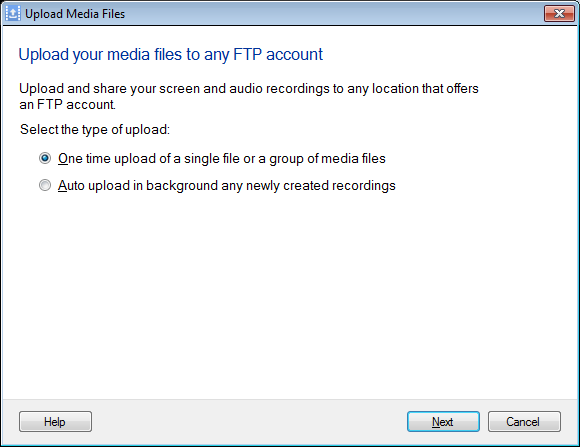The width and height of the screenshot is (580, 447).
Task: Click the 'Upload and share your screen' description line
Action: coord(249,89)
